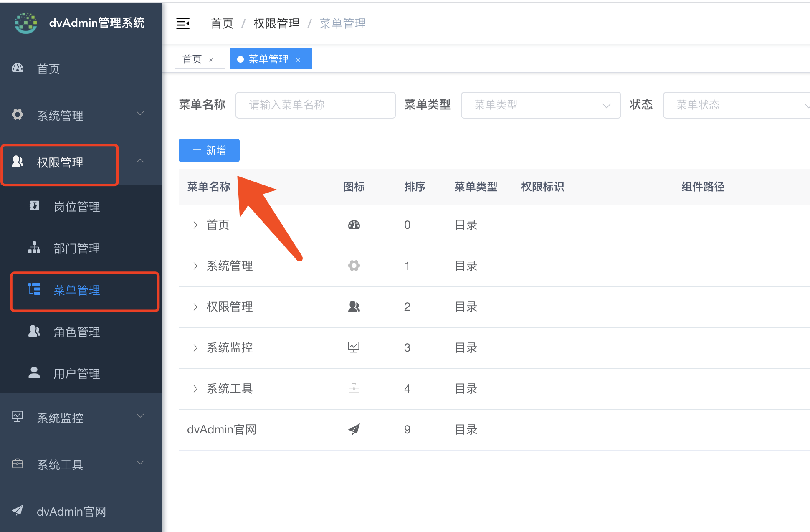Click the 菜单名称 search input field
The image size is (810, 532).
pyautogui.click(x=315, y=105)
